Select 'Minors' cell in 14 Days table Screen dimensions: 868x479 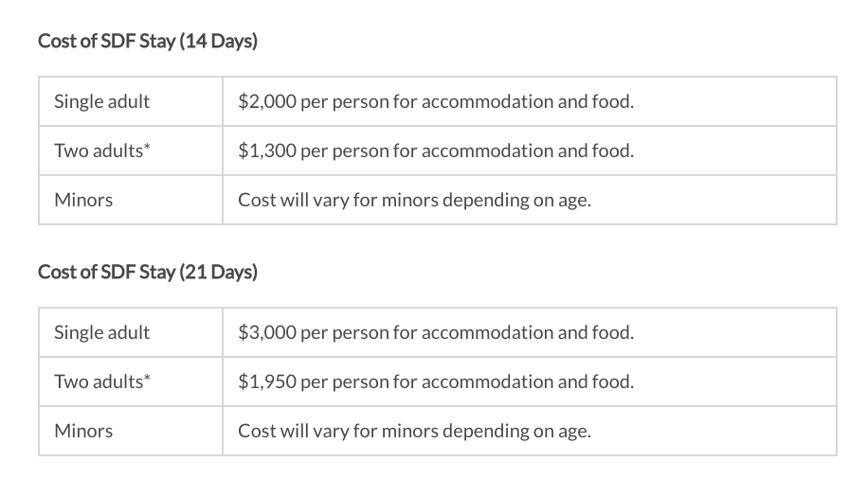[83, 200]
